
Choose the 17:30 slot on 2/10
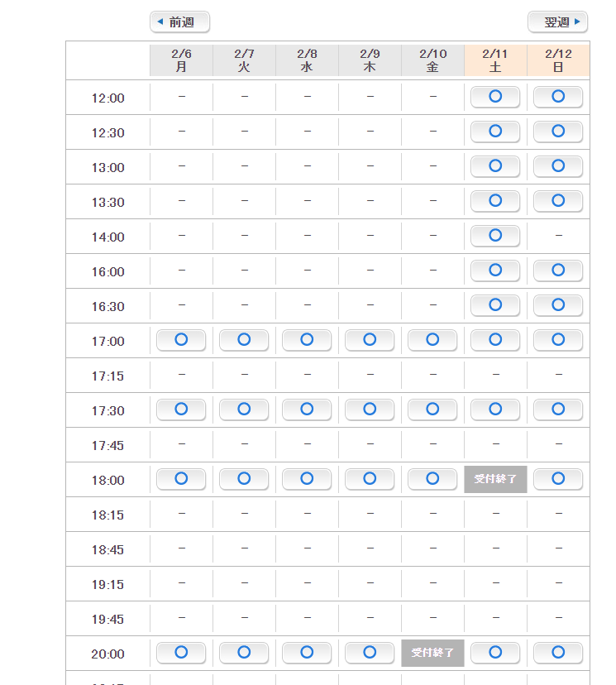click(x=432, y=410)
